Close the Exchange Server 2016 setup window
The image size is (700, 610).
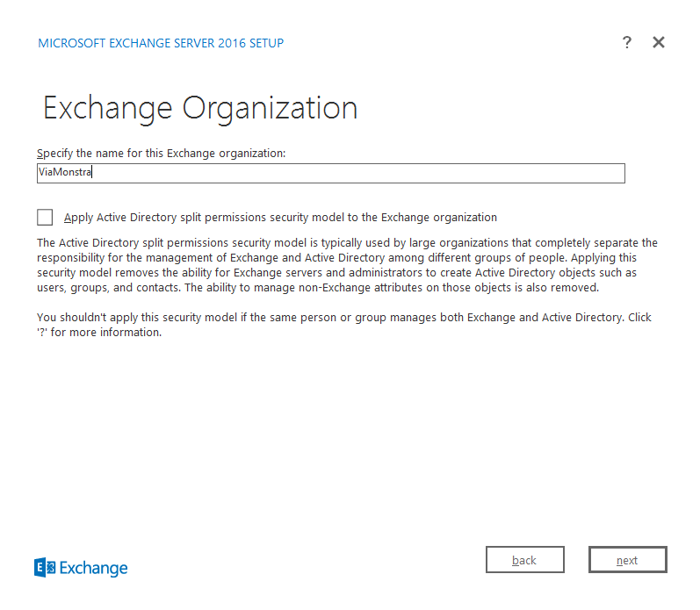tap(659, 42)
